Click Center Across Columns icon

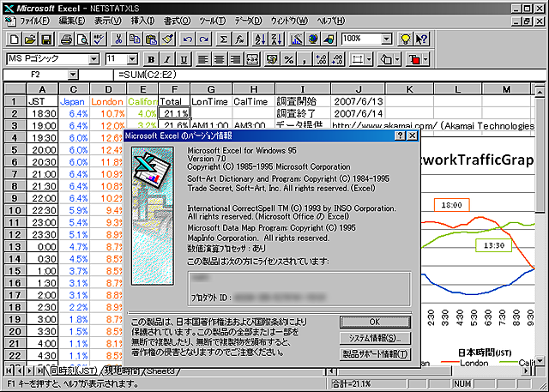(x=251, y=59)
